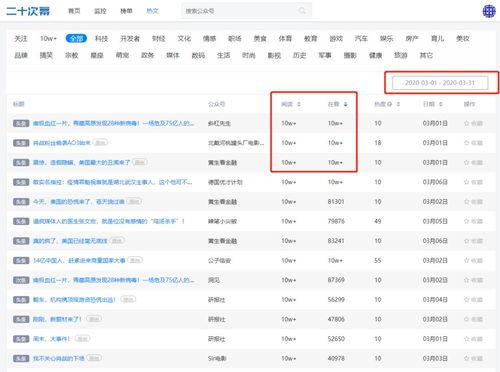This screenshot has width=500, height=372.
Task: Select the 10w+ filter tab
Action: pyautogui.click(x=48, y=39)
